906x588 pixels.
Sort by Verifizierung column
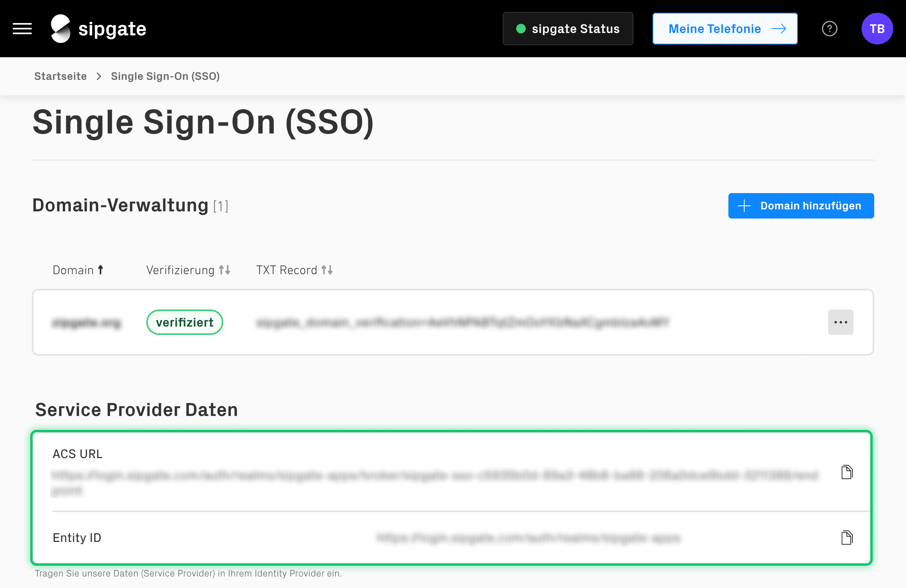188,270
